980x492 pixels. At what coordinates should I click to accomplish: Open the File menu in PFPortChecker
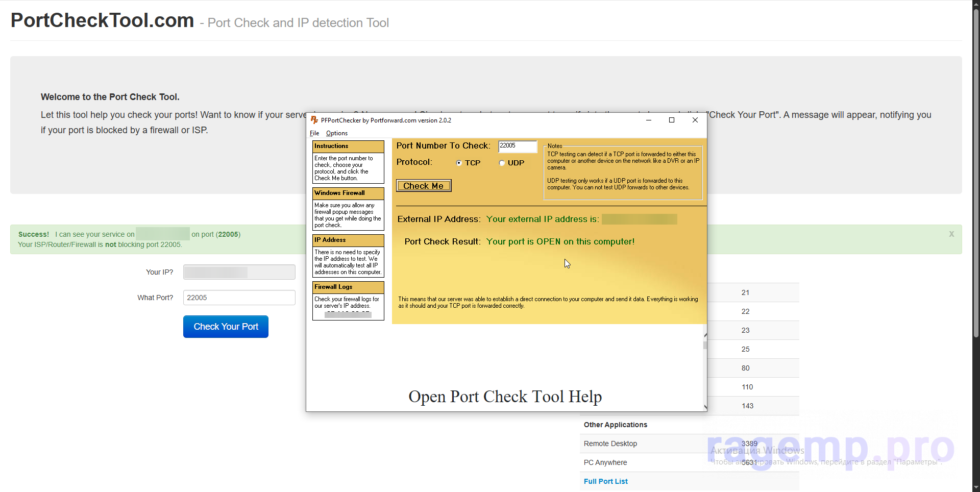(x=314, y=133)
